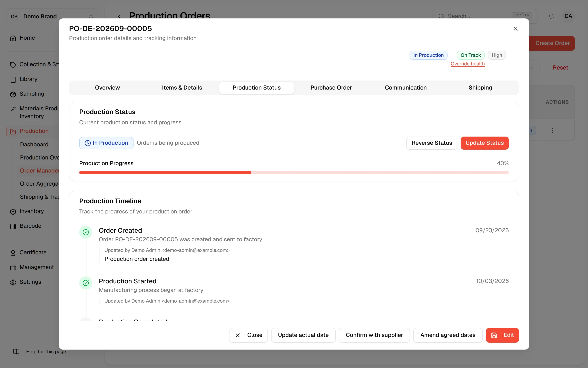Screen dimensions: 588x368
Task: Click the Collection & Styles tag icon
Action: [13, 65]
